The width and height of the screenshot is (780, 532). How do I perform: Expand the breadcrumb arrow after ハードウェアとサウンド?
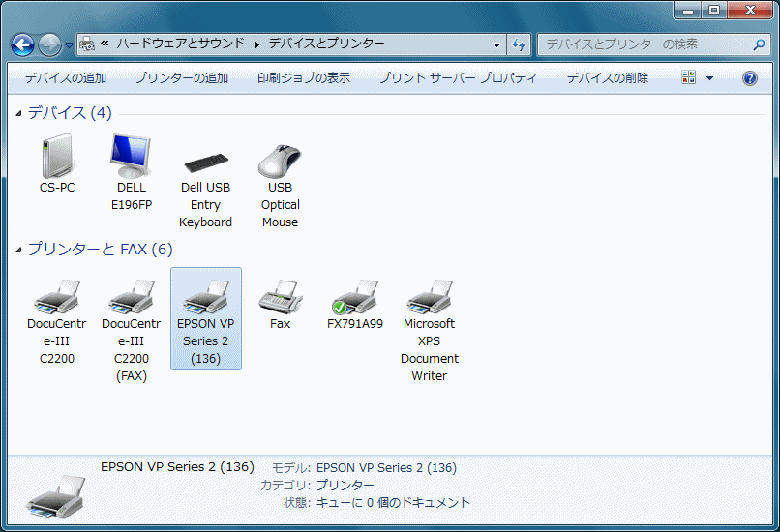point(256,44)
